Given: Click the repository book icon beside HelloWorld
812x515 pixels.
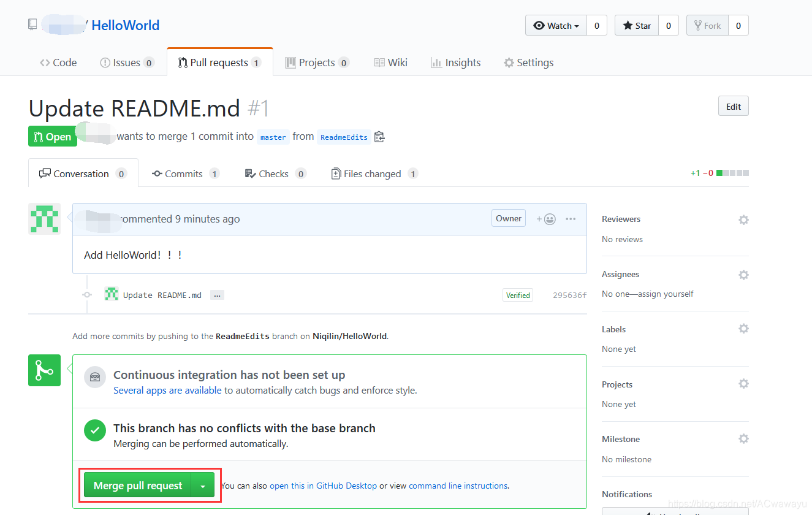Looking at the screenshot, I should 32,25.
